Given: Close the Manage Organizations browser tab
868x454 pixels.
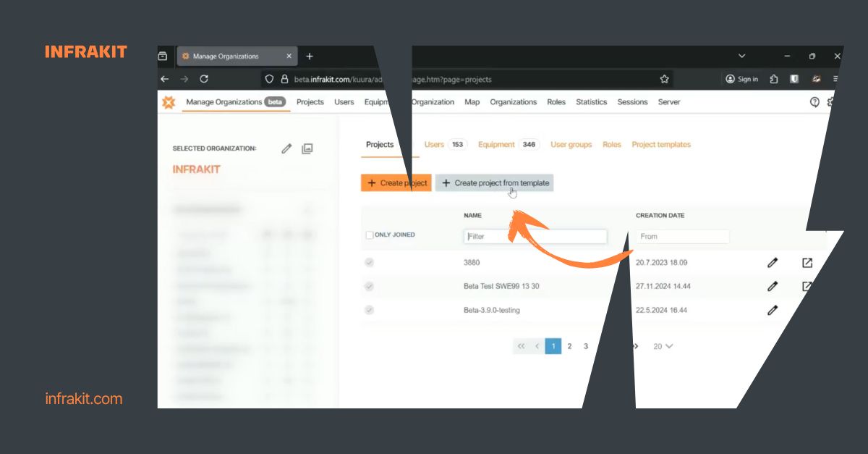Looking at the screenshot, I should tap(289, 56).
